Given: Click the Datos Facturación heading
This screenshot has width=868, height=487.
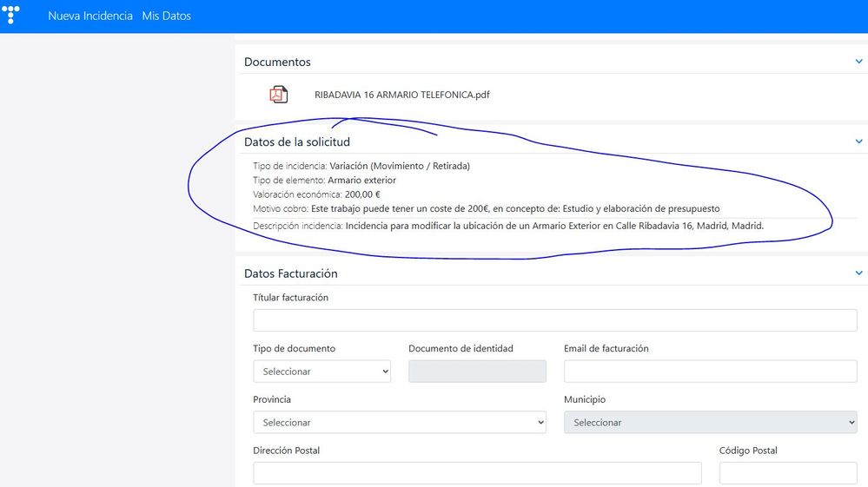Looking at the screenshot, I should tap(290, 273).
